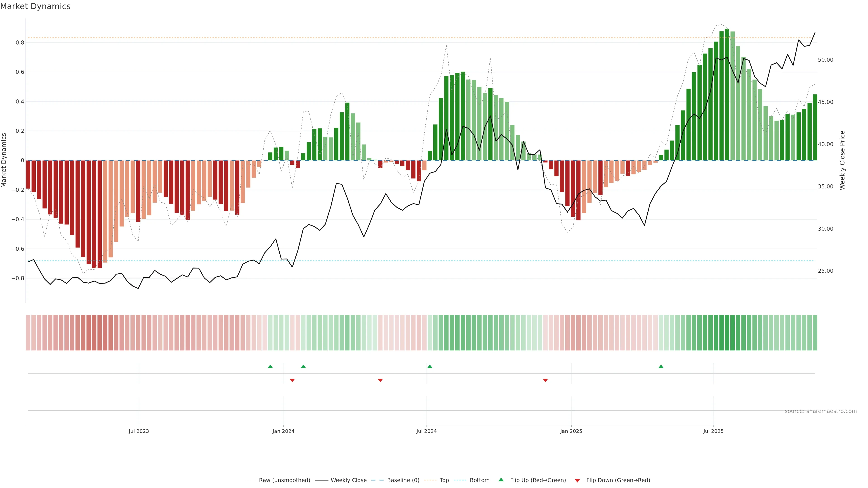The height and width of the screenshot is (488, 868).
Task: Click the leftmost green flip-up triangle marker
Action: tap(270, 366)
